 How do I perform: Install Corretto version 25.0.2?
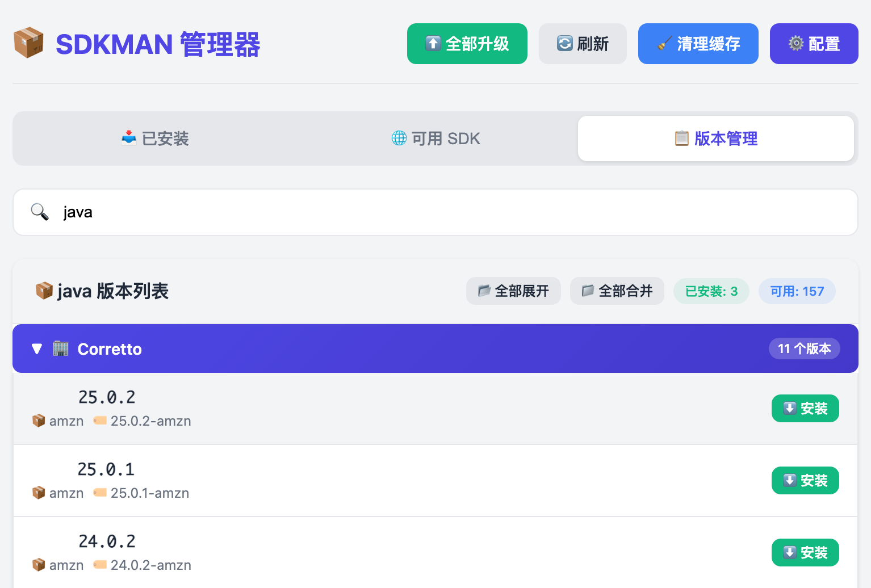coord(805,409)
